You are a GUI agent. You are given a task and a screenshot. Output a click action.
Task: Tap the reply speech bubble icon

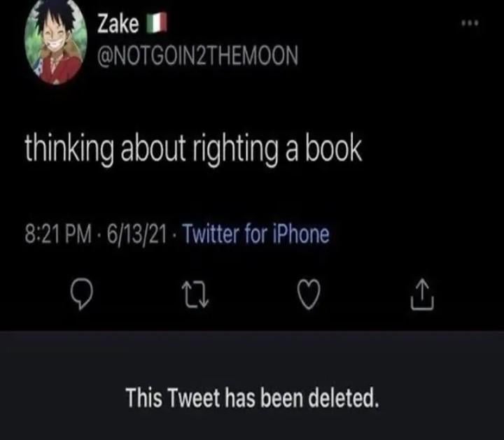click(82, 294)
